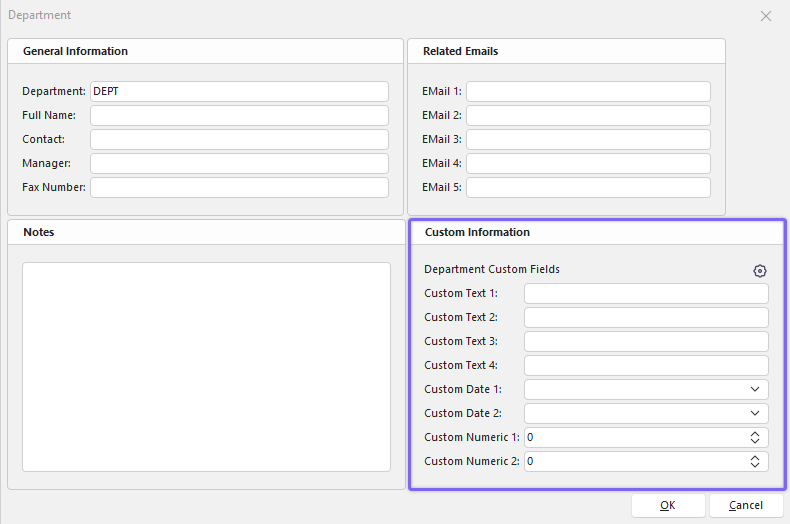
Task: Click the Department field containing DEPT
Action: click(x=239, y=91)
